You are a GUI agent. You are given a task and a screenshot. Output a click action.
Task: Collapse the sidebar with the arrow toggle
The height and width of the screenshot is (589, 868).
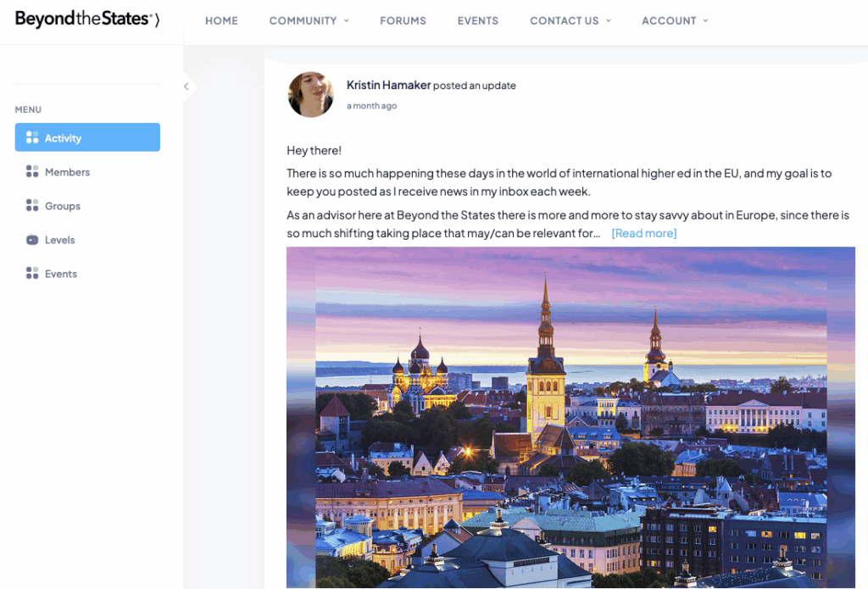click(186, 86)
